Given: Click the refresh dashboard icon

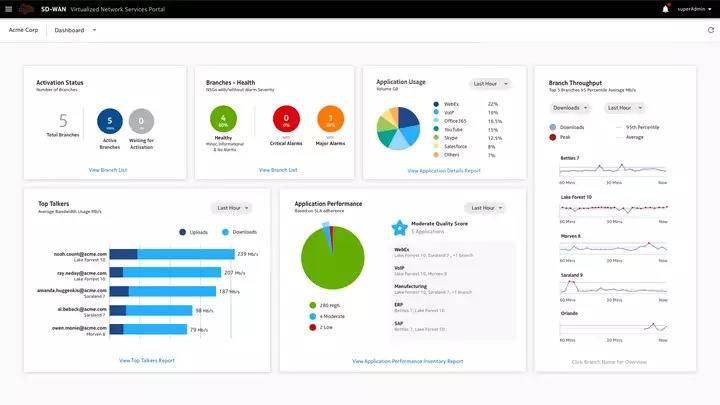Looking at the screenshot, I should coord(711,30).
